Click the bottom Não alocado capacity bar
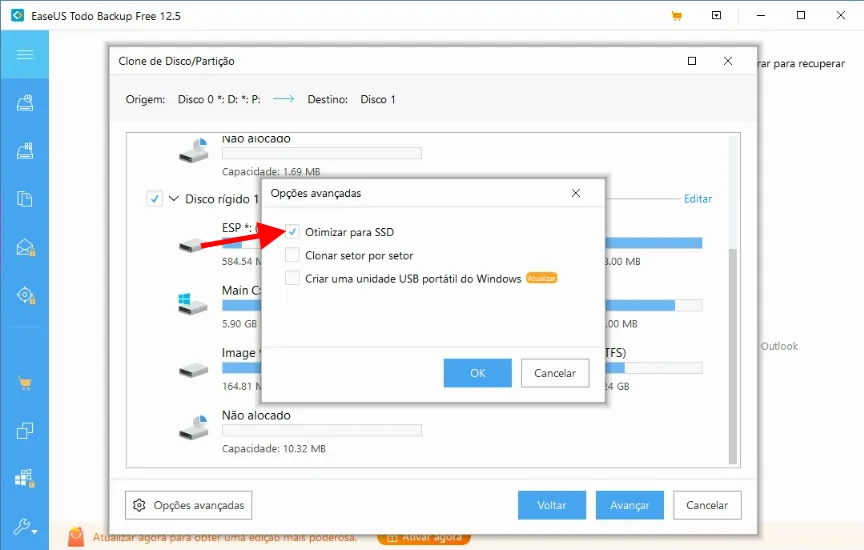This screenshot has height=550, width=864. [322, 430]
